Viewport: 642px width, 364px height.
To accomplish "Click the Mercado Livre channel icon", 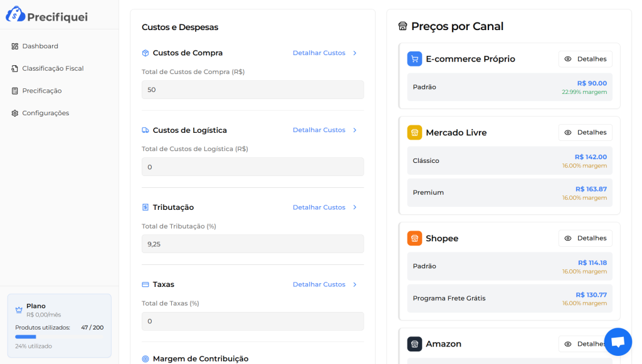I will pyautogui.click(x=415, y=132).
